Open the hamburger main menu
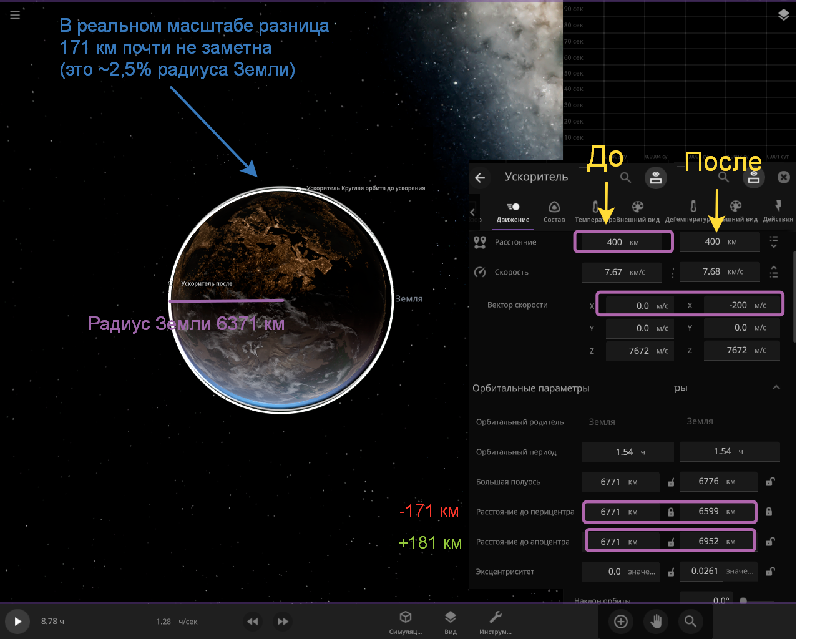The height and width of the screenshot is (639, 840). pyautogui.click(x=15, y=15)
